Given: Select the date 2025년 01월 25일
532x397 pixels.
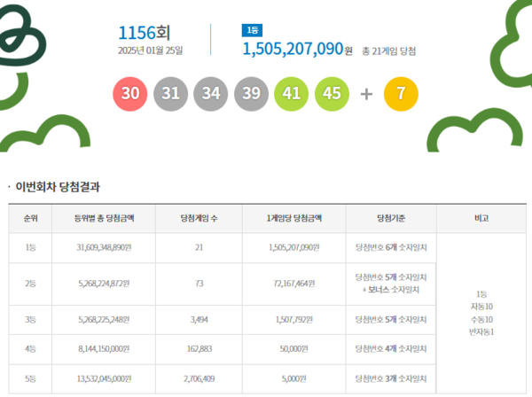Looking at the screenshot, I should point(151,51).
